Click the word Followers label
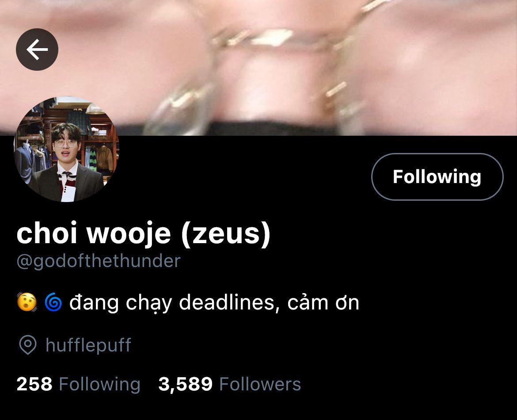 [260, 384]
